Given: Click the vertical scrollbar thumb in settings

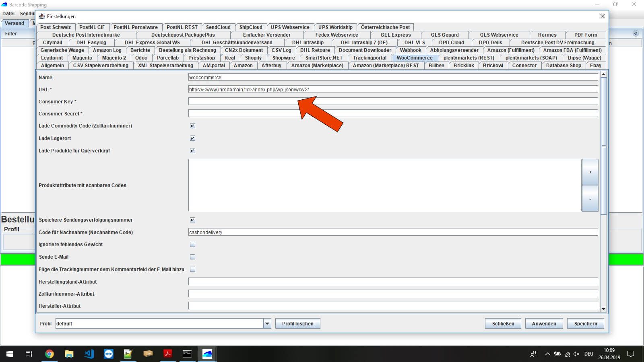Looking at the screenshot, I should (603, 146).
